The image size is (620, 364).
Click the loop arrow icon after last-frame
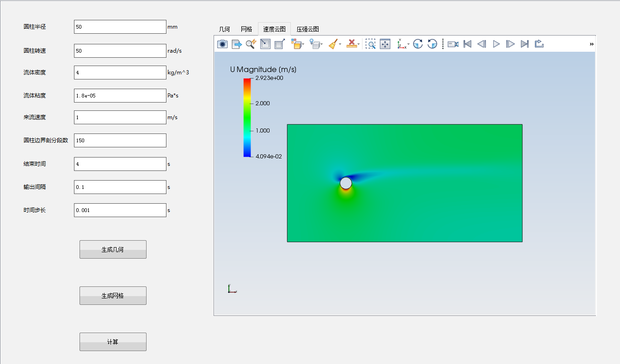(x=539, y=44)
